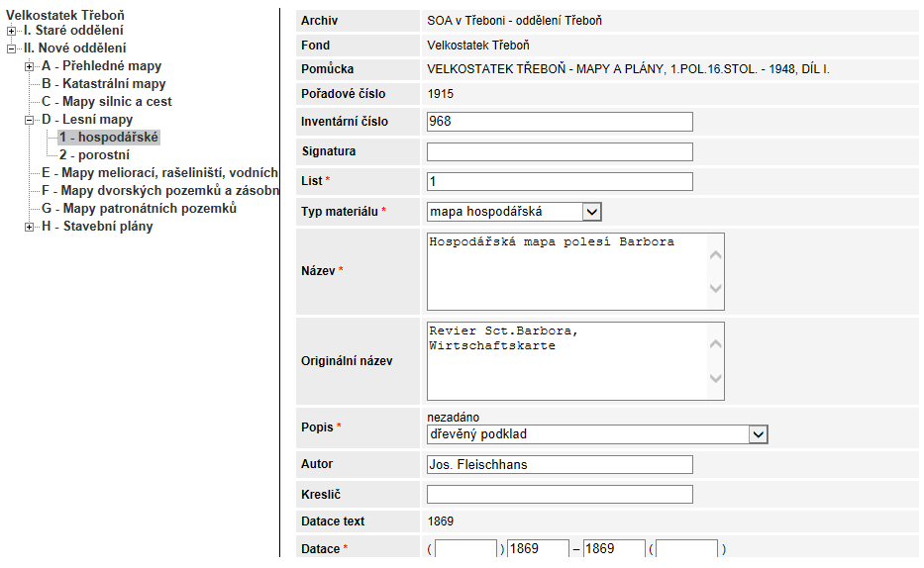Select C - Mapy silnic a cest
The height and width of the screenshot is (568, 924).
click(x=107, y=101)
